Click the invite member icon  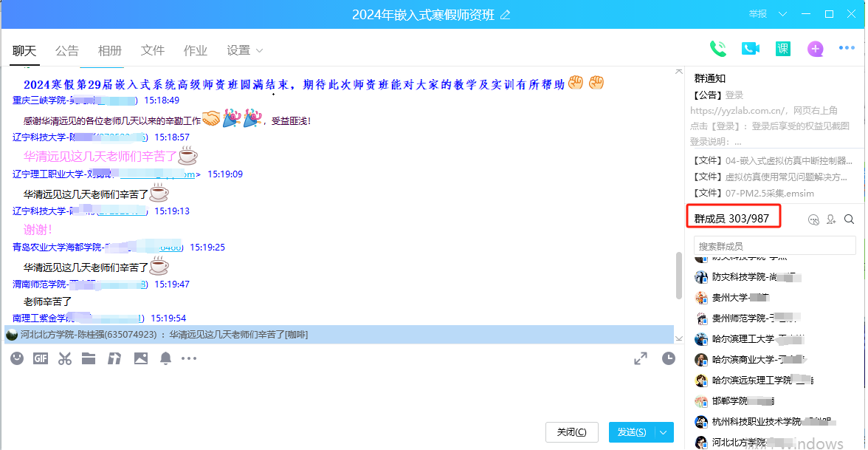(832, 219)
